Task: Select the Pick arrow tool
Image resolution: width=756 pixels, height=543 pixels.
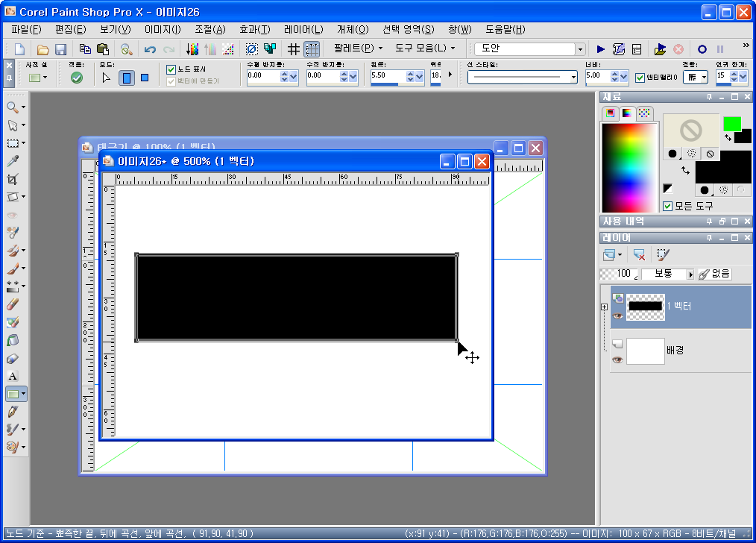Action: 13,125
